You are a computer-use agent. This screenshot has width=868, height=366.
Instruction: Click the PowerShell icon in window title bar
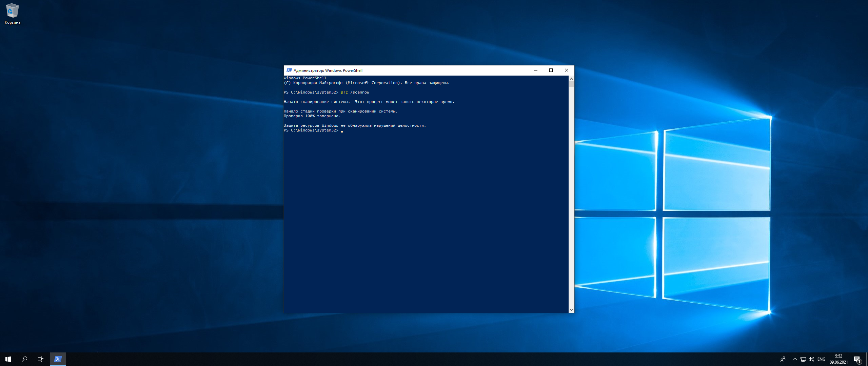click(x=289, y=70)
